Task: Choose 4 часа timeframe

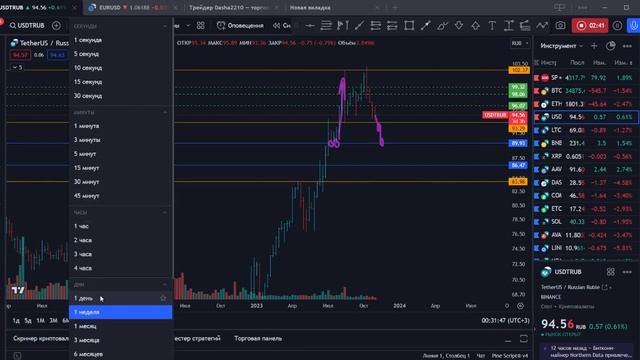Action: 120,268
